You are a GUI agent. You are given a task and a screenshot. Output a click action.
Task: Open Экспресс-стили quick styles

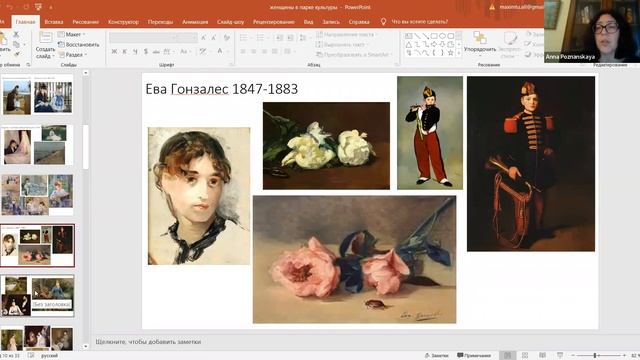pos(509,44)
